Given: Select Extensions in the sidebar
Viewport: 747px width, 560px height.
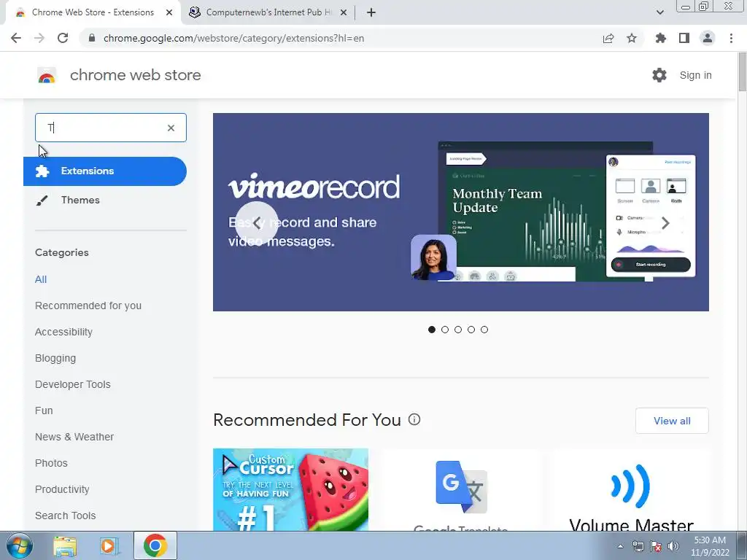Looking at the screenshot, I should 105,171.
